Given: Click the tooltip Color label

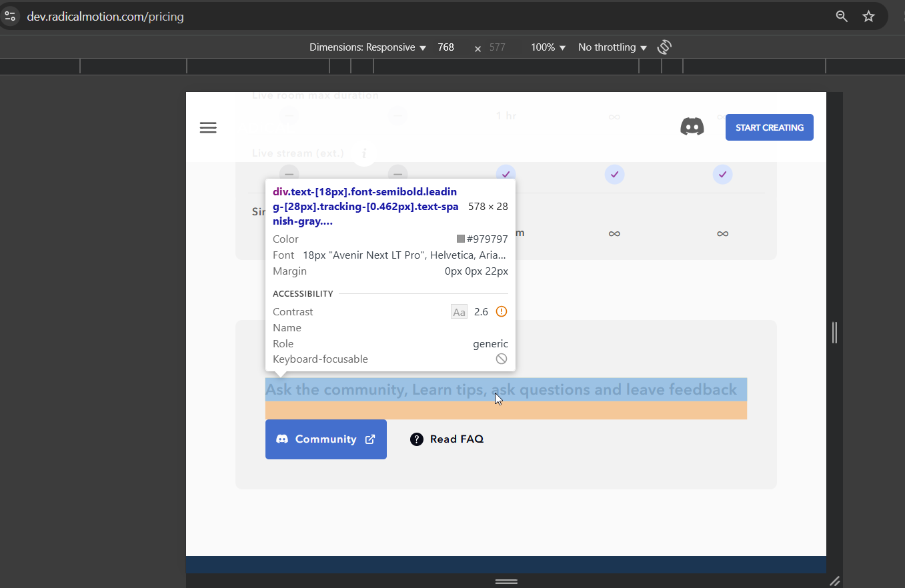Looking at the screenshot, I should point(285,239).
